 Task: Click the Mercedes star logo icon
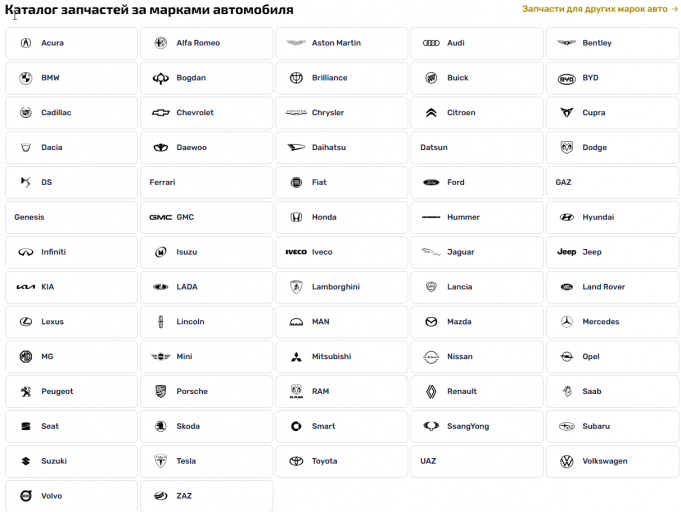point(566,322)
